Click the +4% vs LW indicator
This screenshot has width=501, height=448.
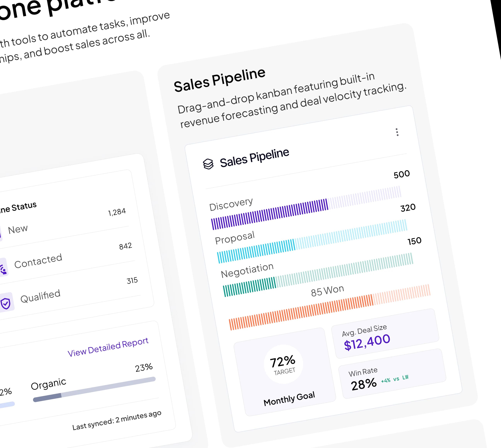[x=395, y=379]
